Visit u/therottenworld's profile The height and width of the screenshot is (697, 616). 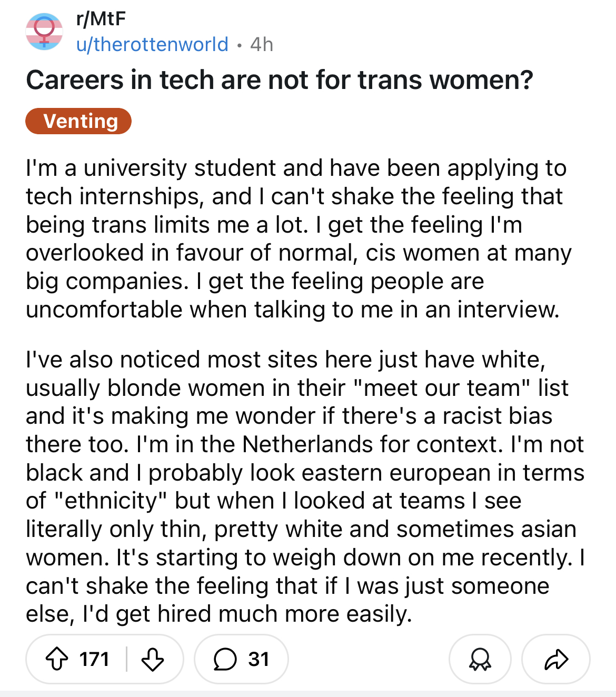tap(152, 44)
